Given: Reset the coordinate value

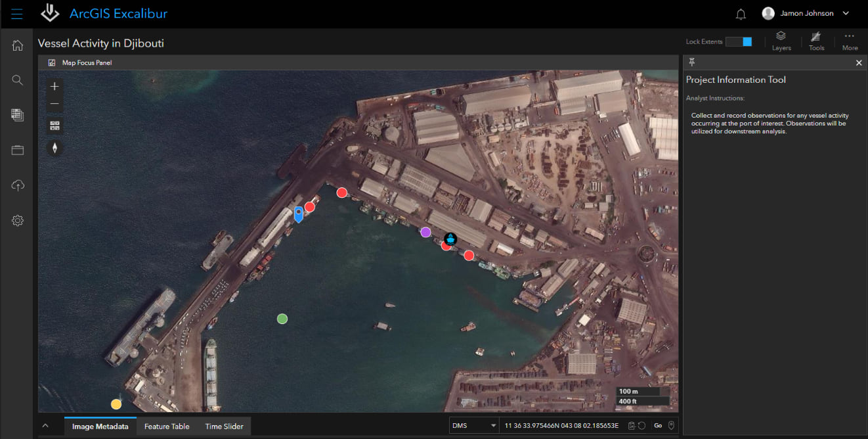Looking at the screenshot, I should (x=641, y=426).
